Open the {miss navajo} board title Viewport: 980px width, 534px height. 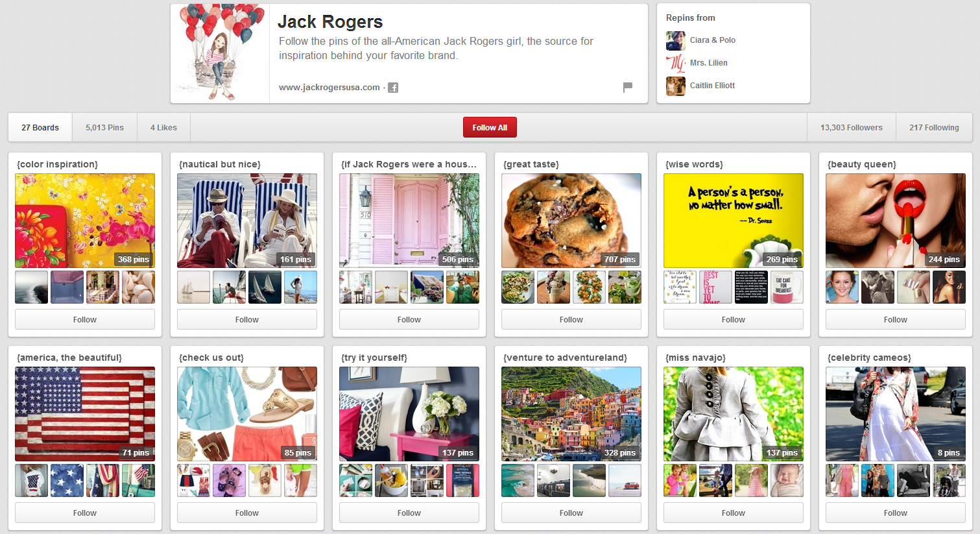696,358
